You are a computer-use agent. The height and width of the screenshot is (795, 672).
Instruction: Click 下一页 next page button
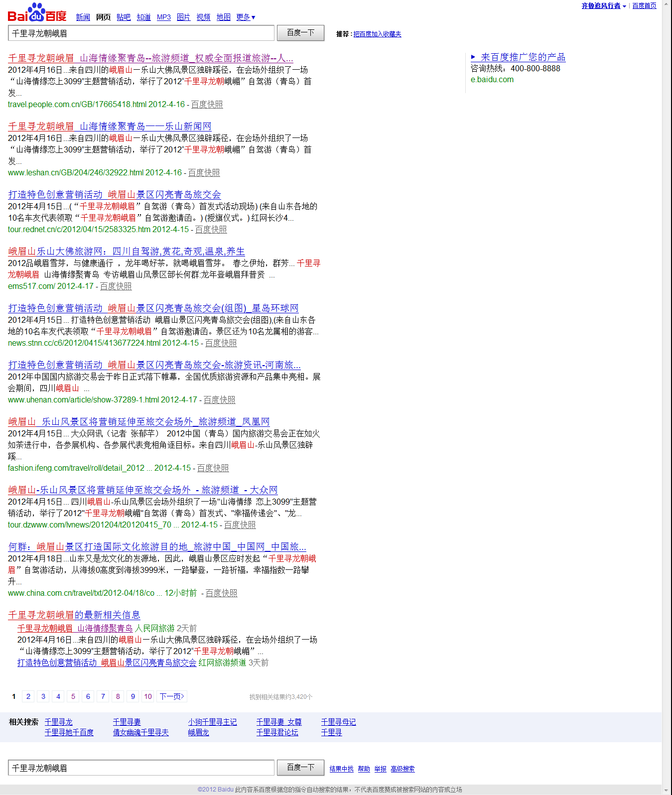click(172, 696)
